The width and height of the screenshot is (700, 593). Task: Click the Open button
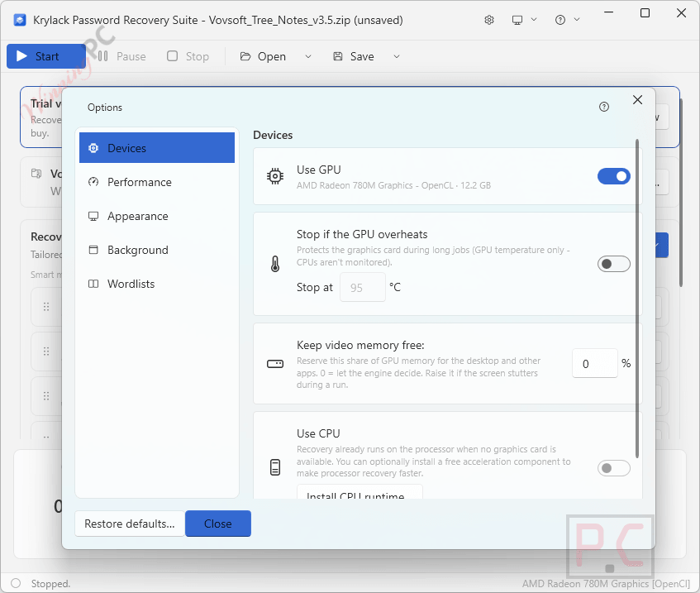[264, 56]
